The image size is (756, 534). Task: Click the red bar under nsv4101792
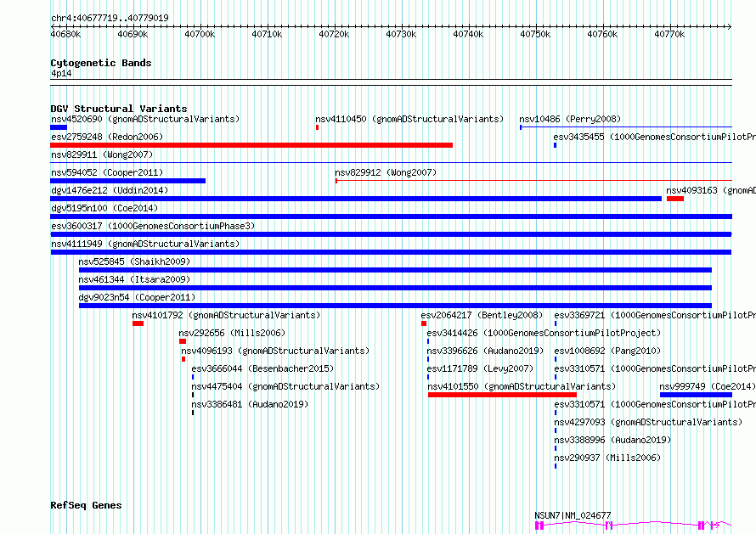(138, 323)
